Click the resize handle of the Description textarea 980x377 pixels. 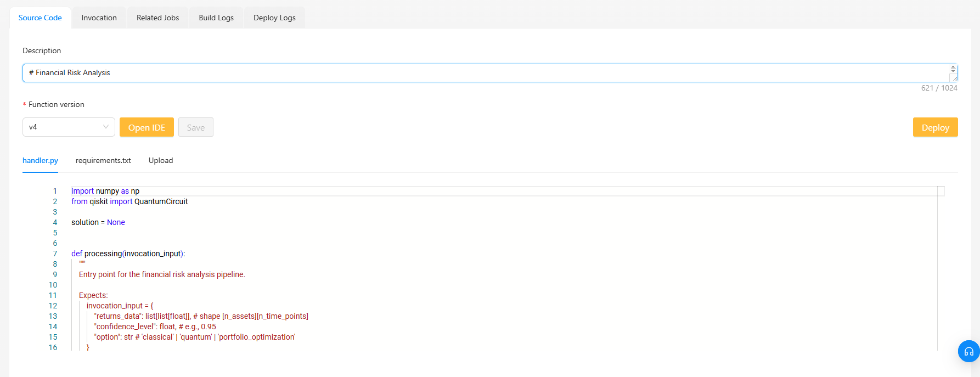955,80
